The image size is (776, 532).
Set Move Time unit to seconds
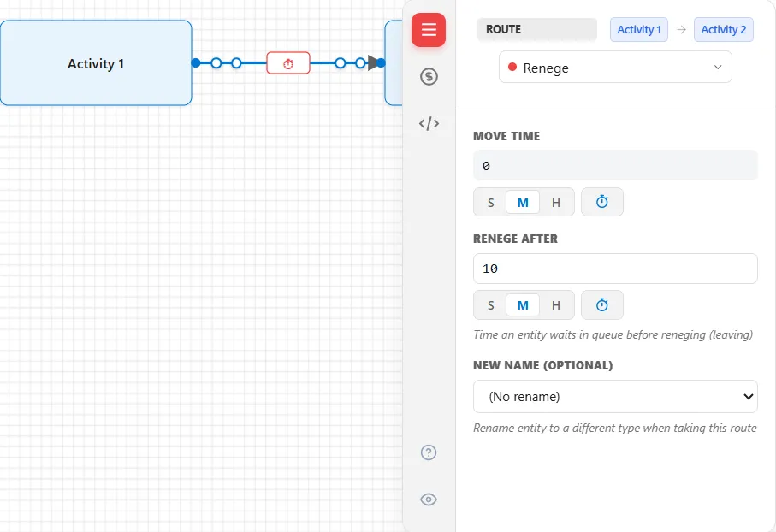coord(490,203)
